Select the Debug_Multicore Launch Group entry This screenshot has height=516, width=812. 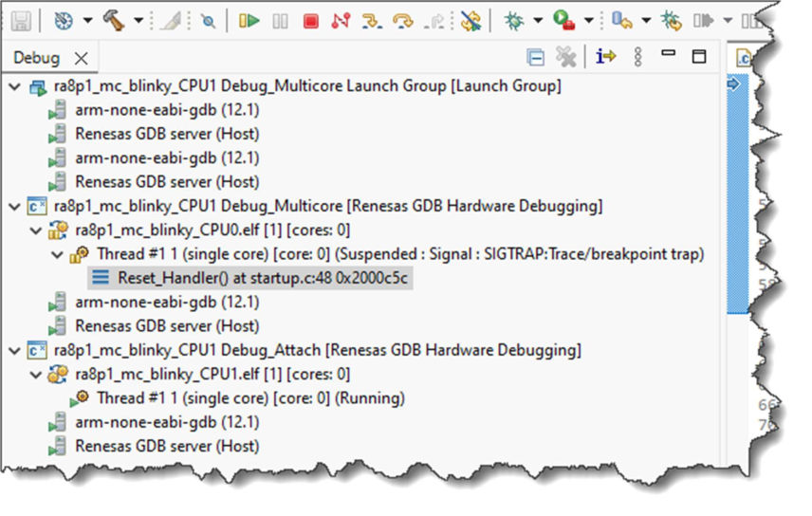click(x=307, y=86)
